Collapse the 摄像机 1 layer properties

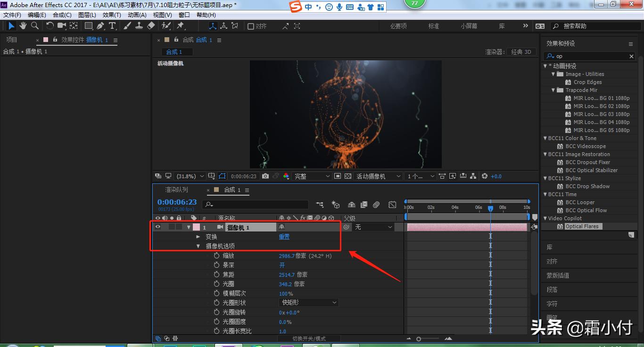[x=189, y=227]
